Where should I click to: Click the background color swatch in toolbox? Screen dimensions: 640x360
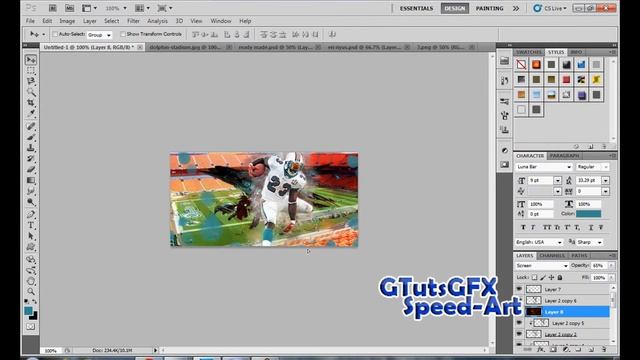34,316
